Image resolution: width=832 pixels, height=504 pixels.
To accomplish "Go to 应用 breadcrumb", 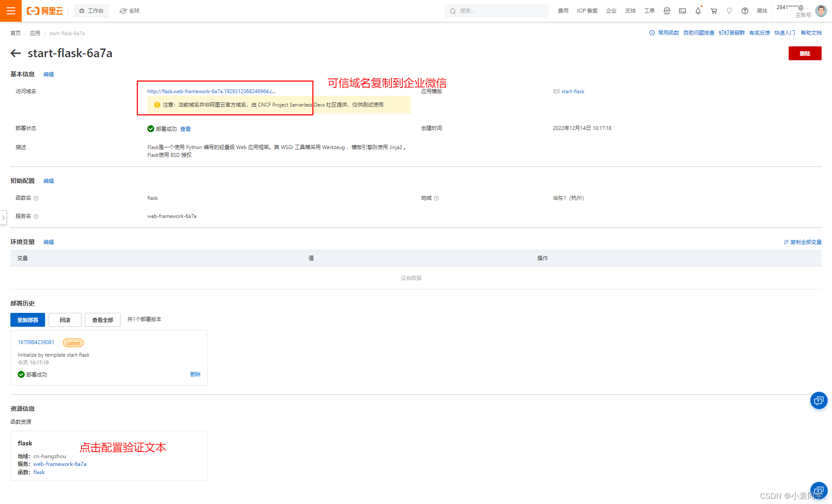I will (x=35, y=33).
